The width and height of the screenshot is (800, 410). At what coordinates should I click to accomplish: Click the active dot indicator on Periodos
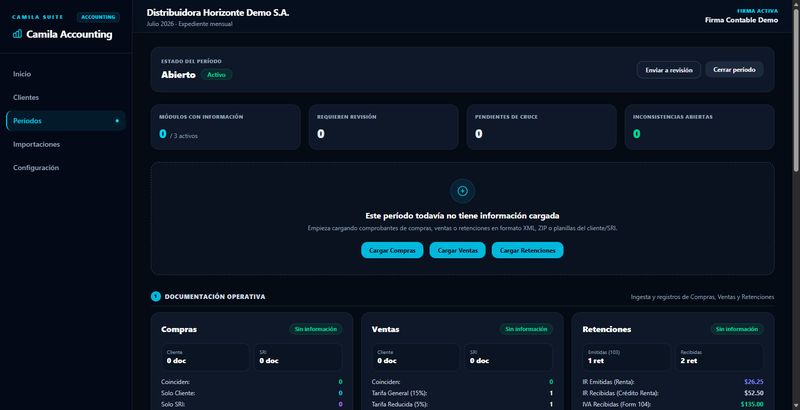click(x=117, y=121)
